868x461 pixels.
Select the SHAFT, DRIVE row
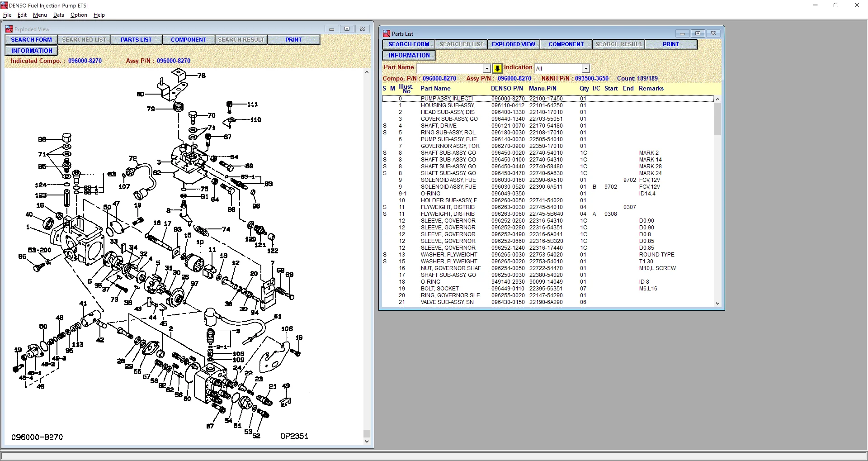(x=548, y=126)
